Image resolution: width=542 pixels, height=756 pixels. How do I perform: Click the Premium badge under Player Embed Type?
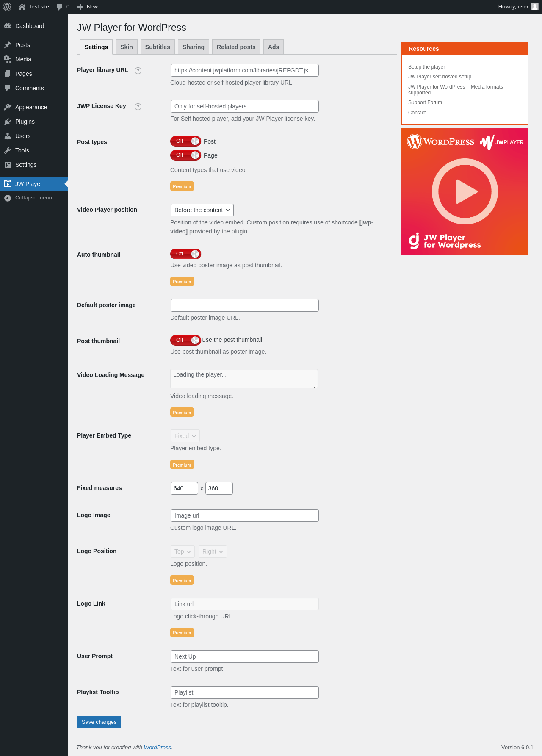coord(182,465)
